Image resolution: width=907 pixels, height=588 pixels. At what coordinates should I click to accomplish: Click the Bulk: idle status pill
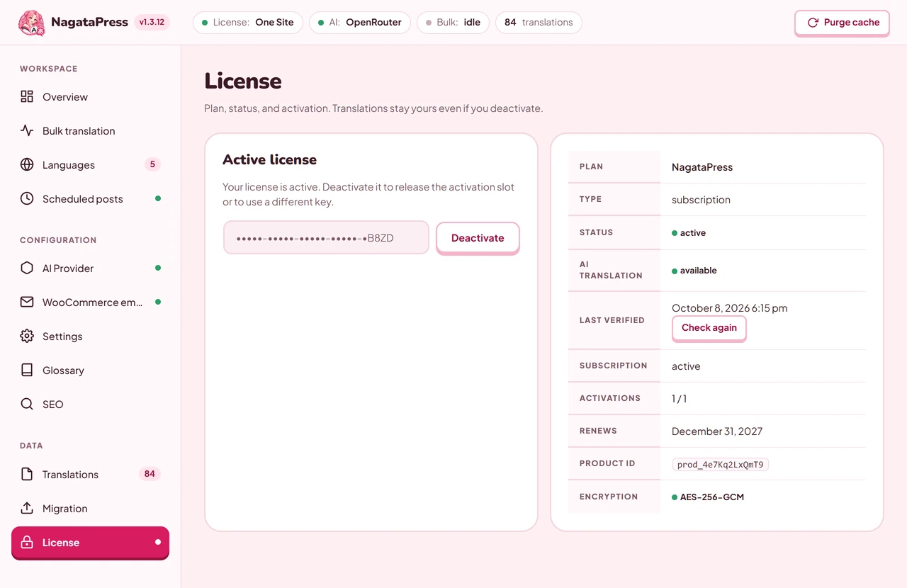pyautogui.click(x=453, y=22)
